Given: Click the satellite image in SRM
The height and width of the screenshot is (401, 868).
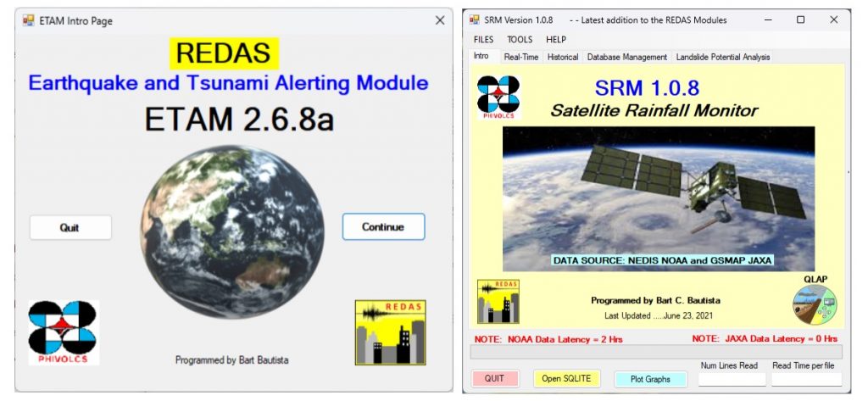Looking at the screenshot, I should click(x=658, y=199).
